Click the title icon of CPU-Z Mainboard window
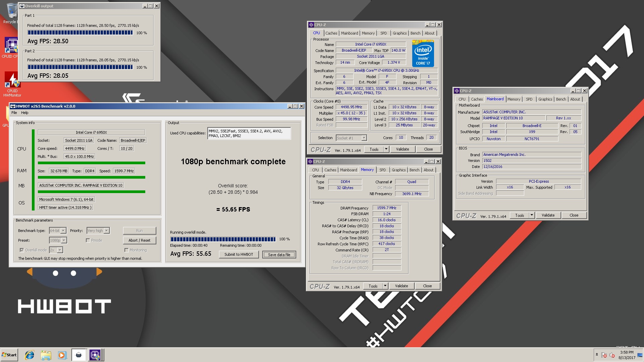Screen dimensions: 644x362 457,91
